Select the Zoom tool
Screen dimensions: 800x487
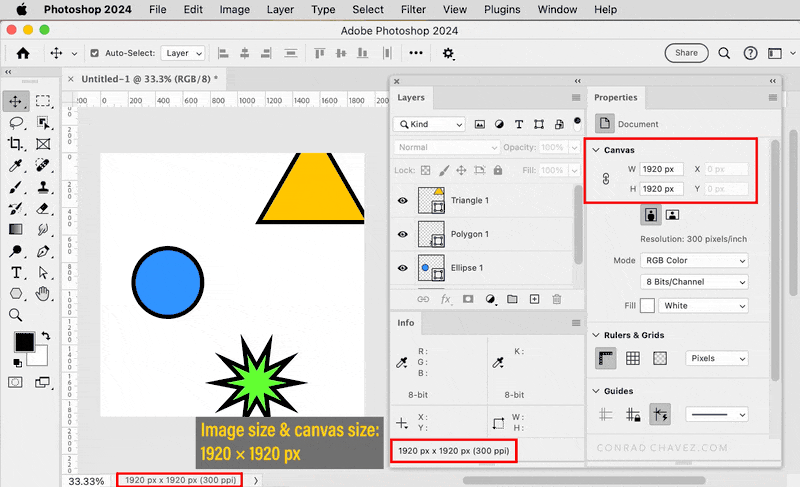15,315
